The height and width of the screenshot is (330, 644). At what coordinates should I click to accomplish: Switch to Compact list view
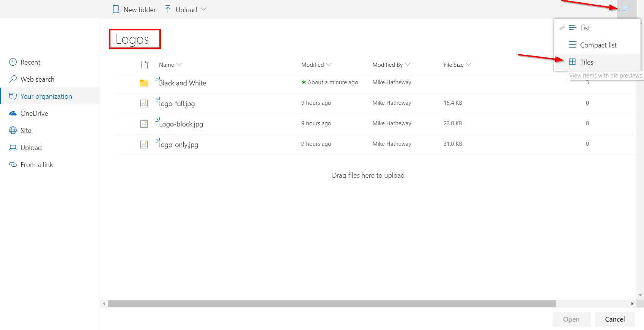(x=598, y=45)
